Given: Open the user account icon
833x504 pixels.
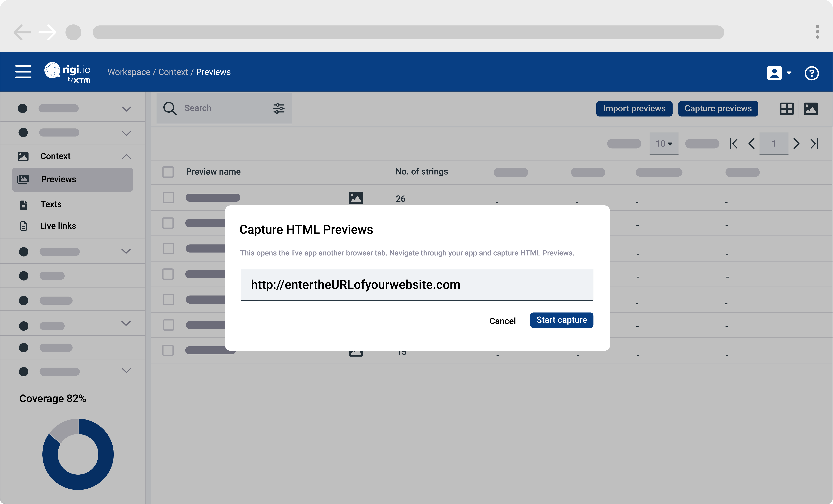Looking at the screenshot, I should [x=774, y=73].
